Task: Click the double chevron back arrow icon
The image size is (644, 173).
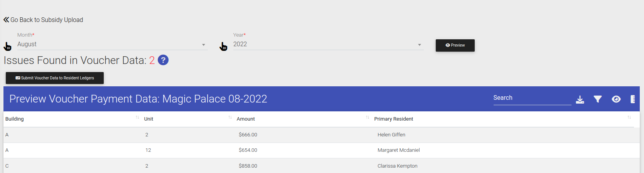Action: [x=6, y=20]
